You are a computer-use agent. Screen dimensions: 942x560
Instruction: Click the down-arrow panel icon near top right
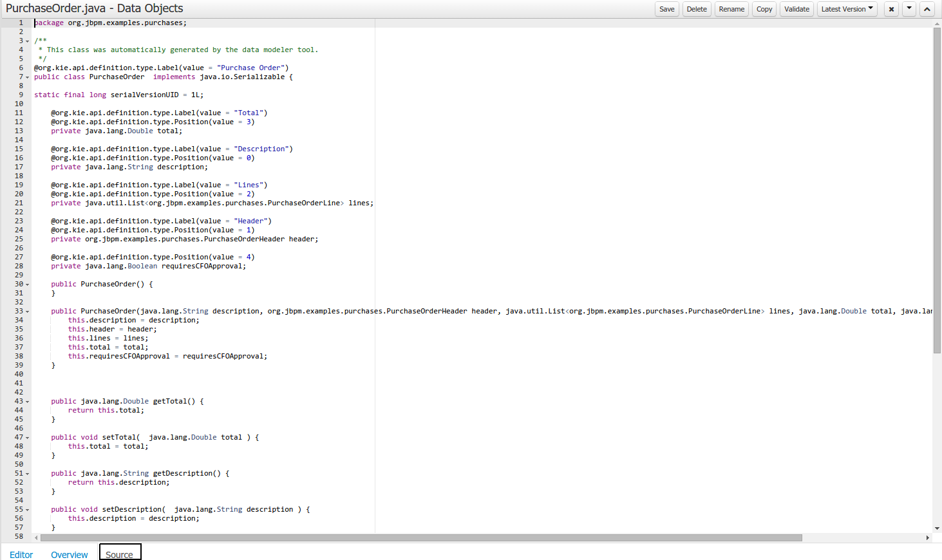[909, 8]
